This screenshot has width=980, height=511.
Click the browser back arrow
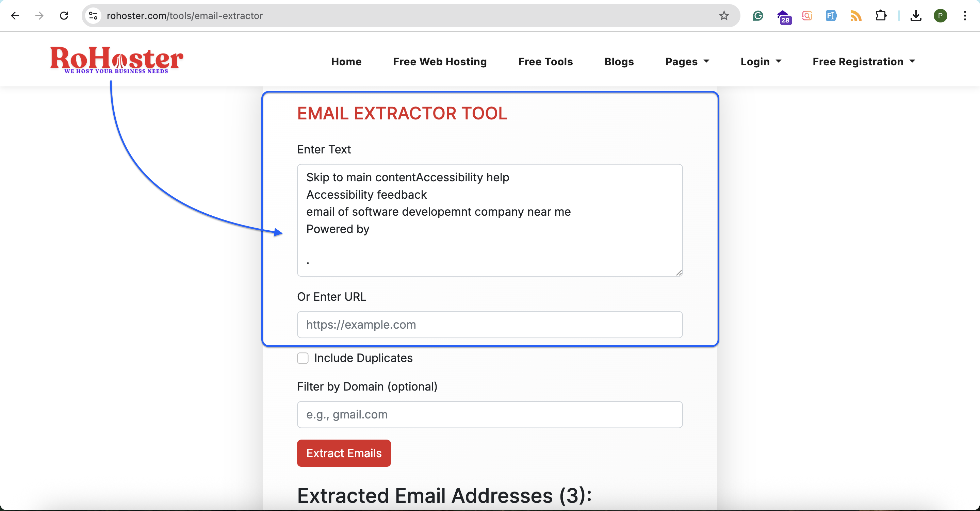pos(15,16)
